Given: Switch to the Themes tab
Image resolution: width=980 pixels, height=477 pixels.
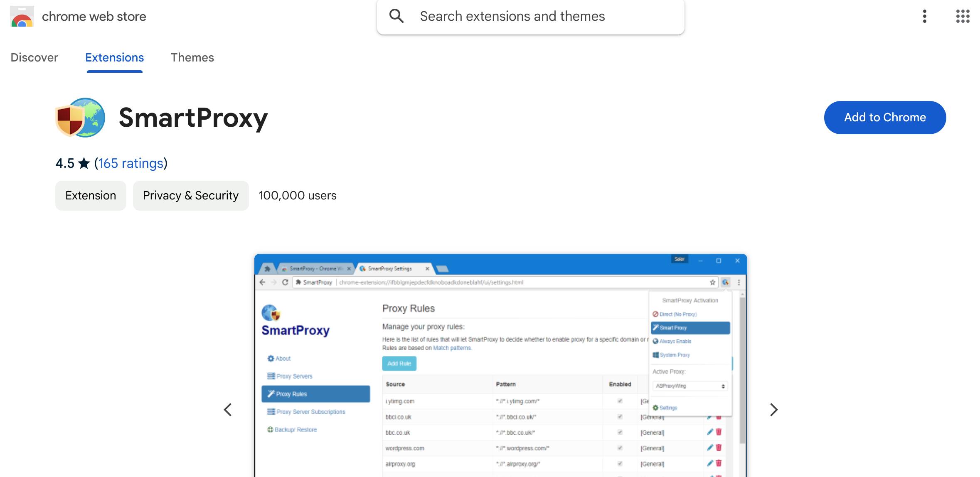Looking at the screenshot, I should (x=192, y=57).
